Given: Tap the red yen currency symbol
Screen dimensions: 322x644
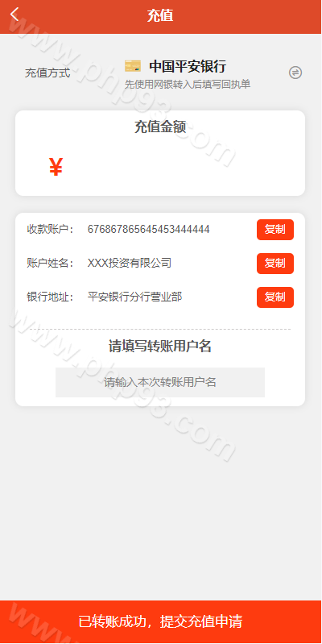Looking at the screenshot, I should 56,167.
